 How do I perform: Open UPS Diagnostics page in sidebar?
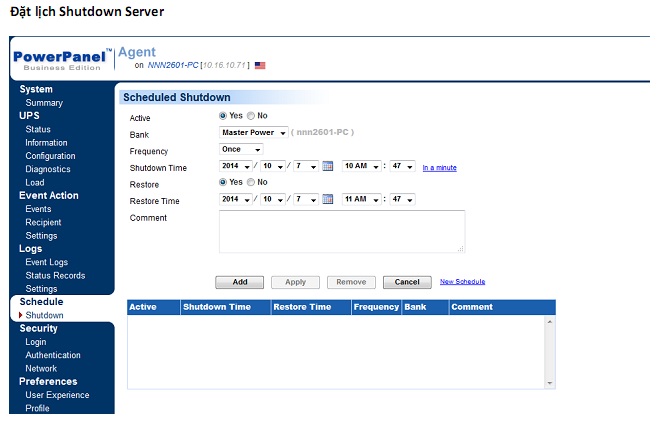[48, 169]
